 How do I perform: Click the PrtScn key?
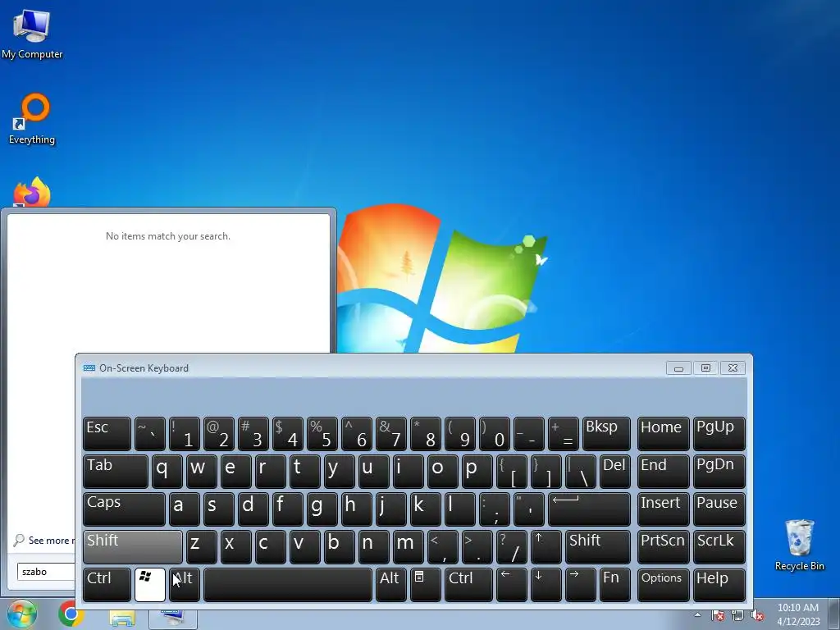[x=663, y=546]
